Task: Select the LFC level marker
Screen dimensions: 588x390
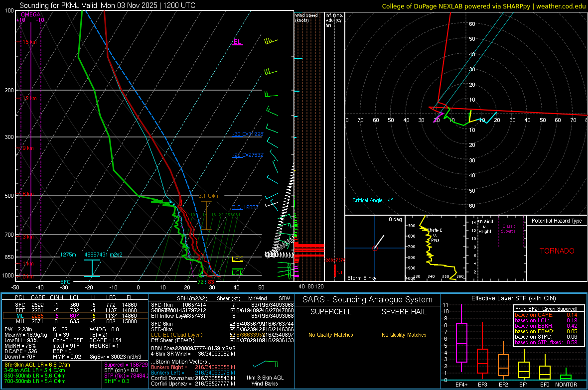Action: (x=237, y=259)
